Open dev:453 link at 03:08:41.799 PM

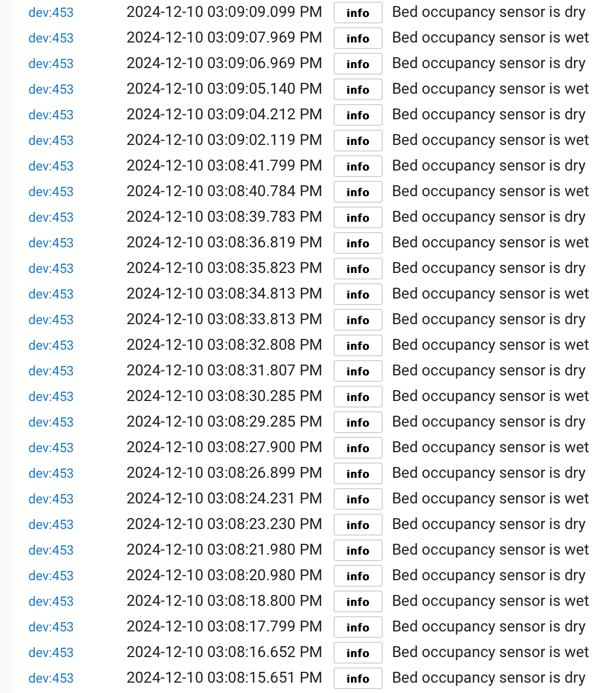pos(51,166)
